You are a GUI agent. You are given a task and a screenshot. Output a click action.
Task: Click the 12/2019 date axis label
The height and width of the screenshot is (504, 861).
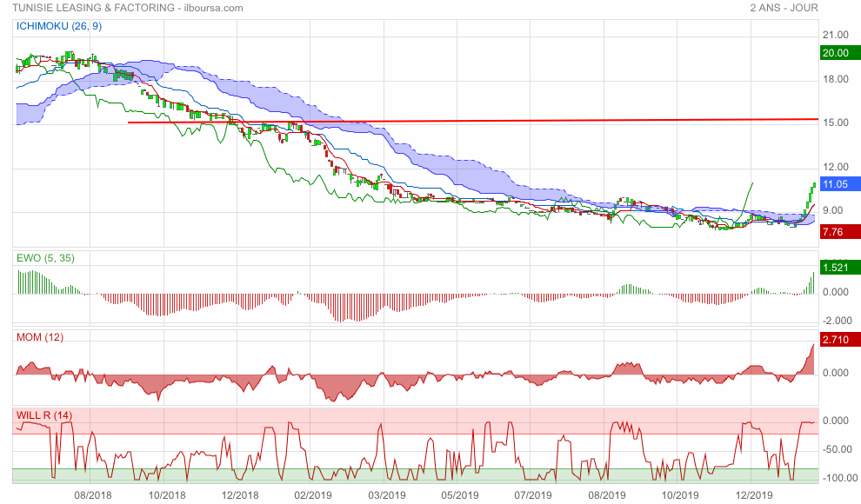(754, 495)
